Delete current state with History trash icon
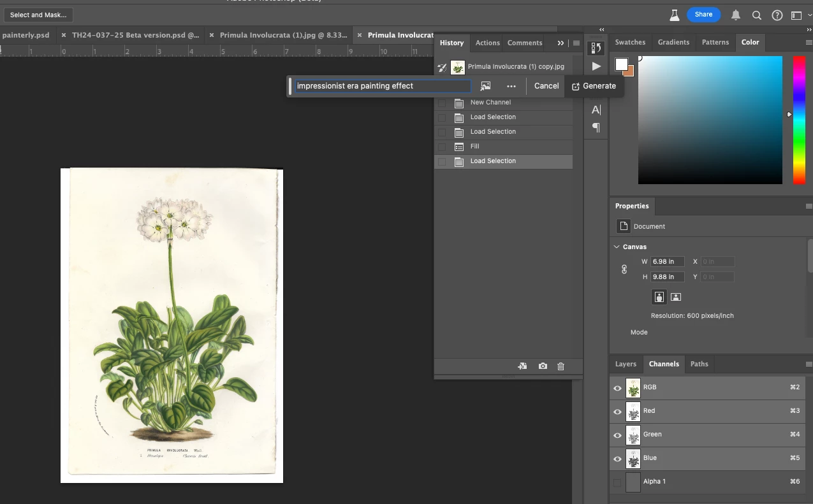The height and width of the screenshot is (504, 813). point(560,366)
